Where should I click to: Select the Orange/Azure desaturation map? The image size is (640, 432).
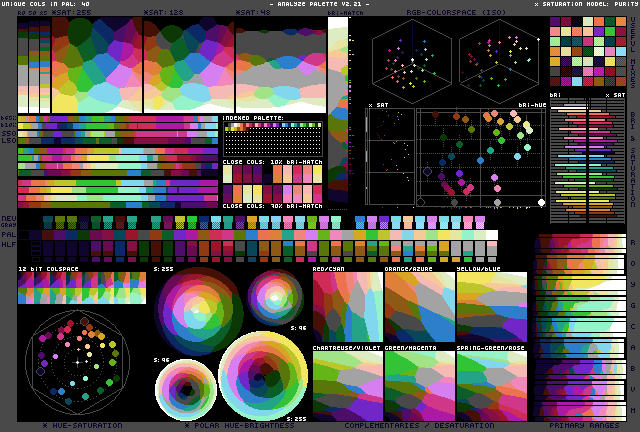[419, 307]
